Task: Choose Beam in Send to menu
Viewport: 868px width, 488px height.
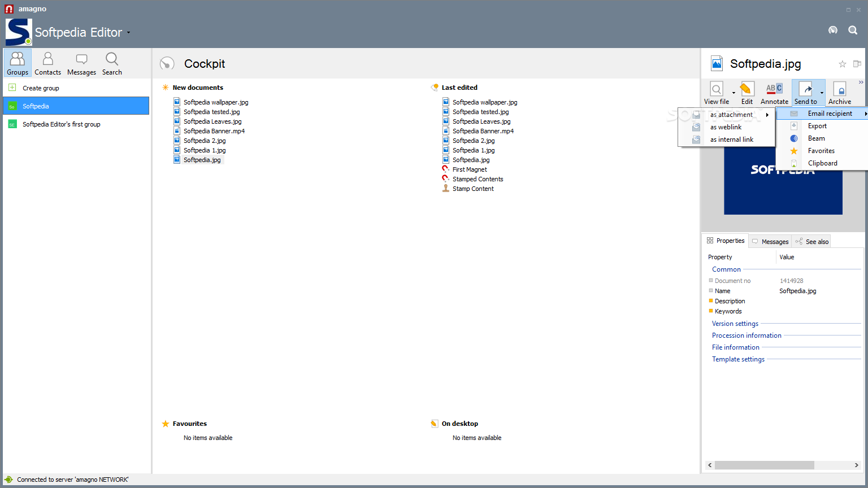Action: coord(822,138)
